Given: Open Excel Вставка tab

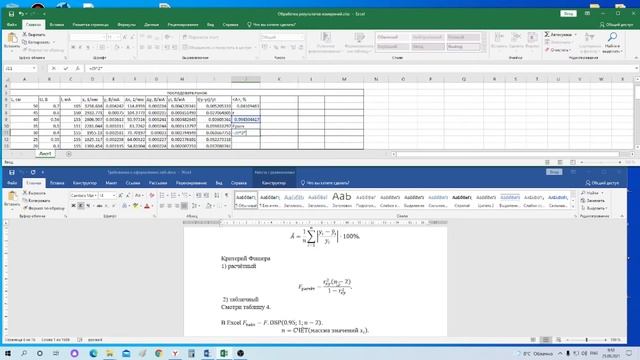Looking at the screenshot, I should (57, 24).
